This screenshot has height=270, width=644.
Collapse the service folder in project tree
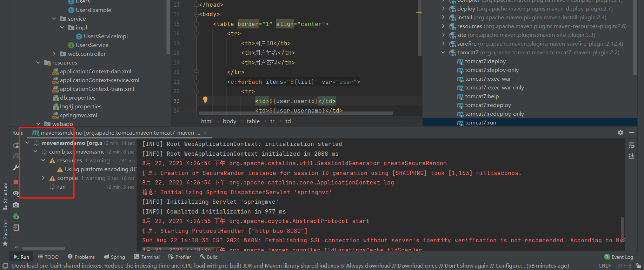click(54, 19)
